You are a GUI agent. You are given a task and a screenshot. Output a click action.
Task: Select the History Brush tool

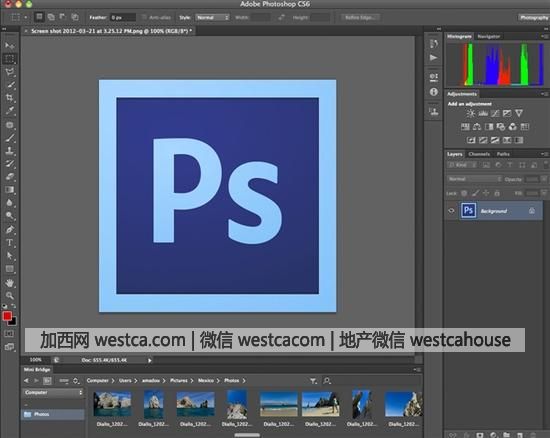[x=9, y=164]
